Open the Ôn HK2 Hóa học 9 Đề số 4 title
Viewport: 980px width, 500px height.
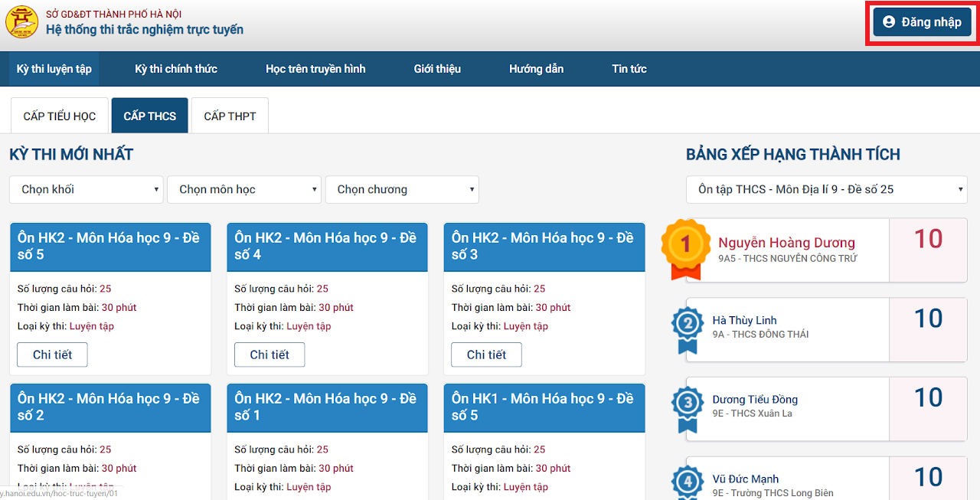click(325, 246)
